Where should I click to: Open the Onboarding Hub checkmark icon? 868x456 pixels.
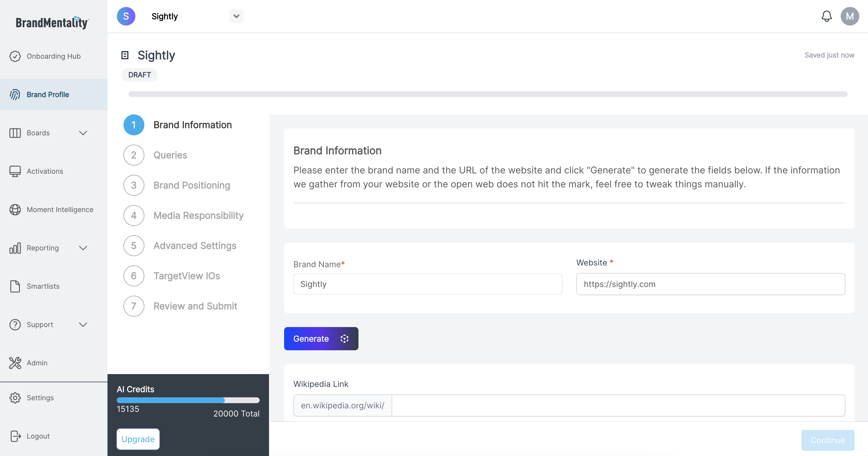pos(15,56)
